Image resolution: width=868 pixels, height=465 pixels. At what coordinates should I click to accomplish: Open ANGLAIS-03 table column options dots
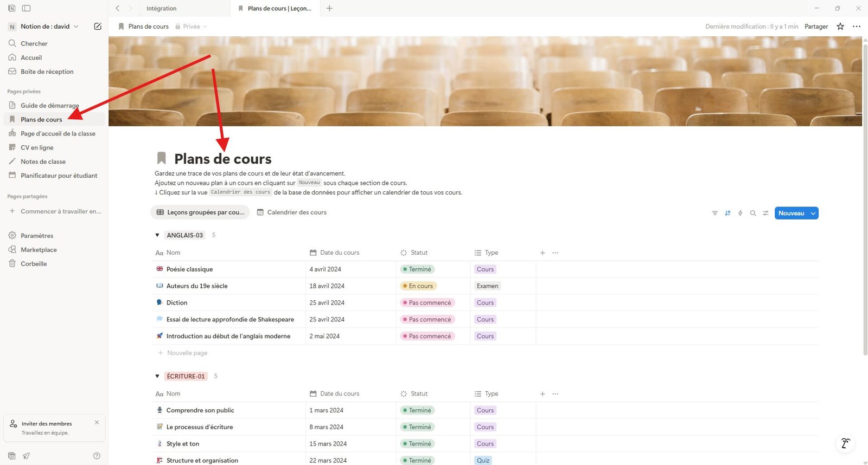point(555,253)
